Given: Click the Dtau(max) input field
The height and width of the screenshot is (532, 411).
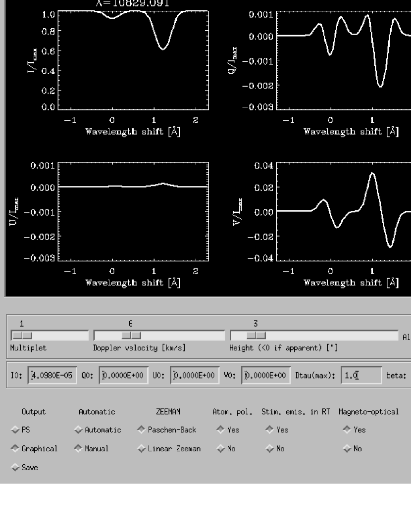Looking at the screenshot, I should pos(361,375).
